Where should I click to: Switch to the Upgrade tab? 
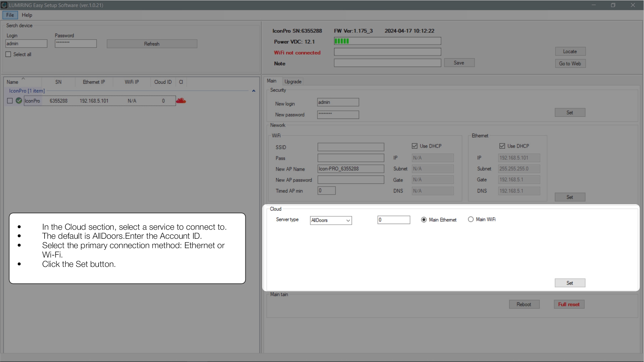tap(293, 82)
